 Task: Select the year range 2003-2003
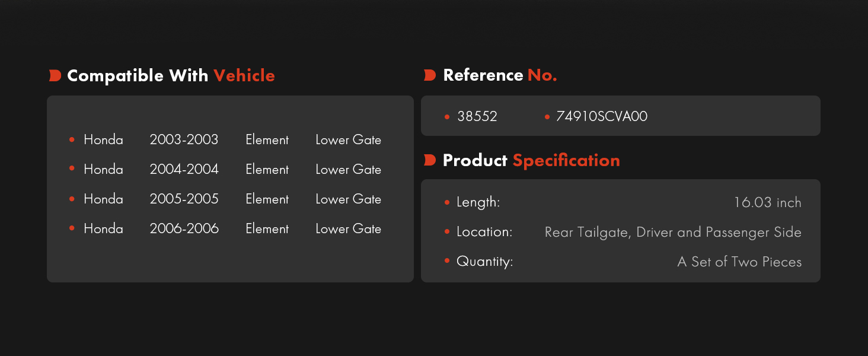point(184,140)
